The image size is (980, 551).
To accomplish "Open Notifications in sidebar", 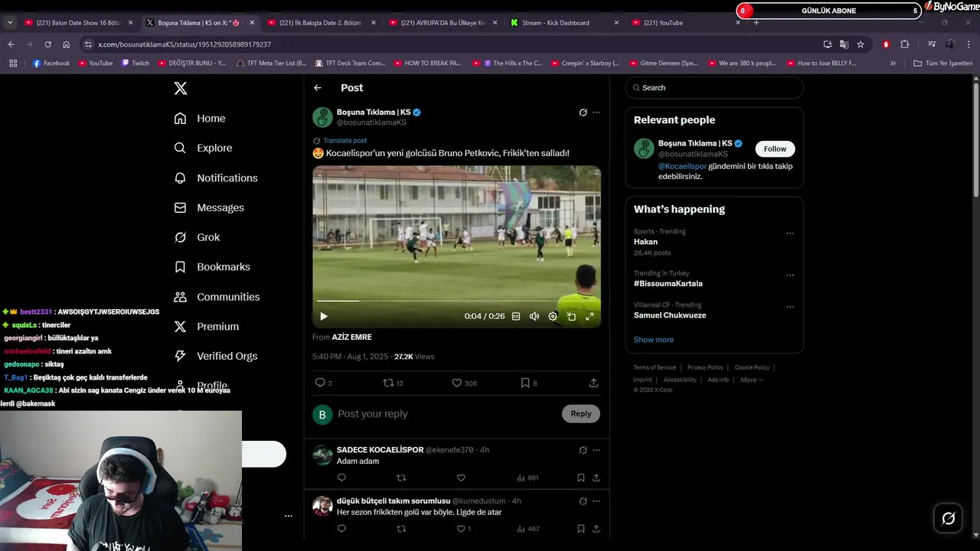I will (216, 178).
